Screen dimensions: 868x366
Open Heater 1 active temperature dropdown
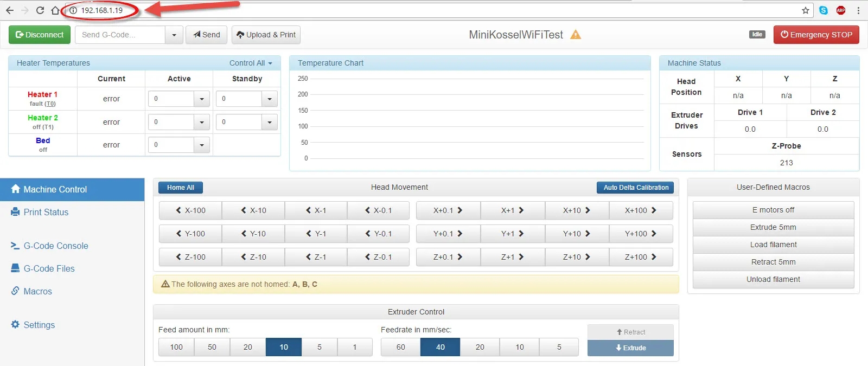[x=202, y=99]
